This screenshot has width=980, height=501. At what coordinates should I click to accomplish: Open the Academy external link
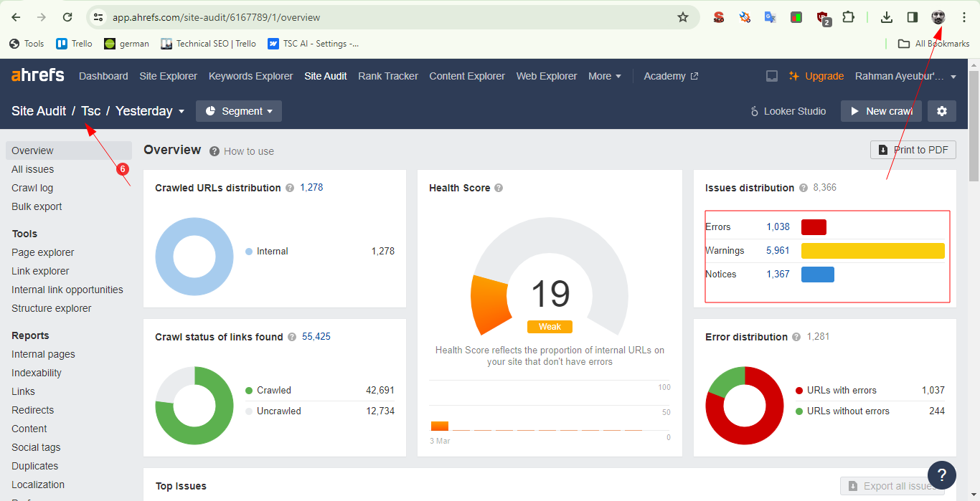pos(671,76)
